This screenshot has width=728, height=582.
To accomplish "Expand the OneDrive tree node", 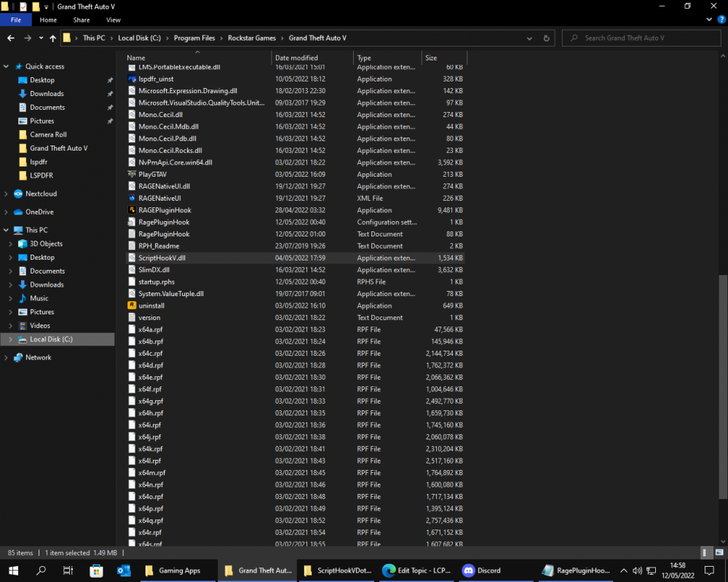I will tap(6, 212).
